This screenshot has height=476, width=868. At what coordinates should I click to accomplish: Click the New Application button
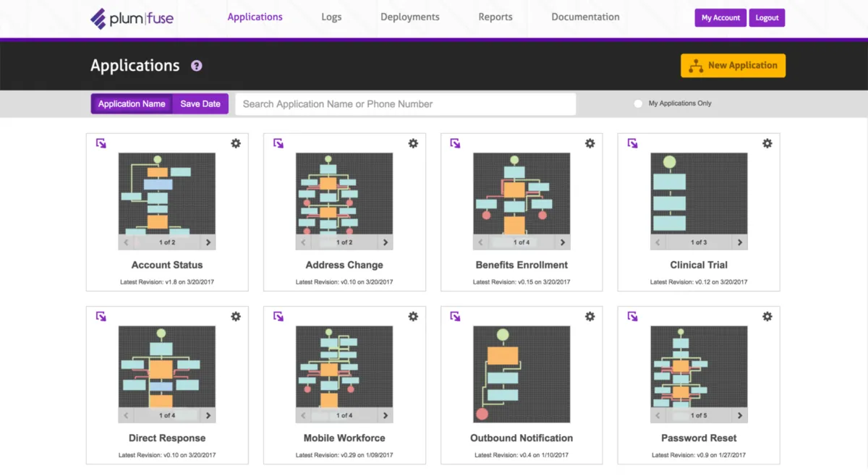pyautogui.click(x=733, y=65)
